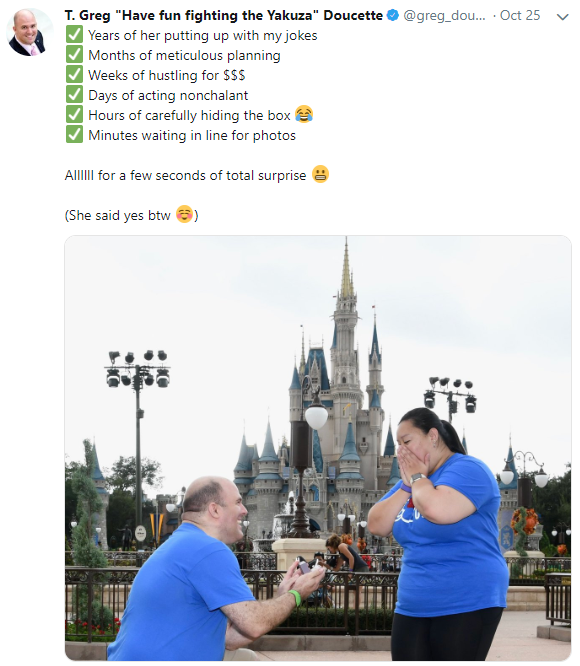Open the Oct 25 tweet timestamp
Screen dimensions: 580x666
pos(520,16)
